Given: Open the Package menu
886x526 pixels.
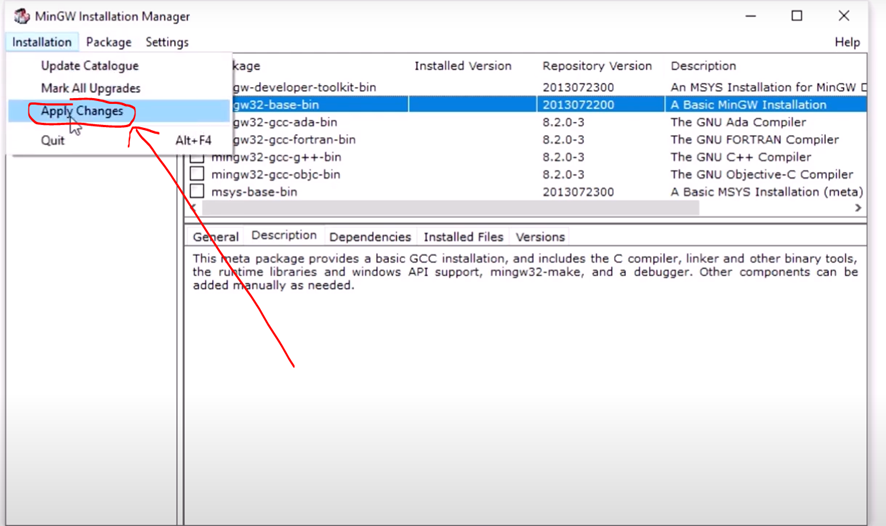Looking at the screenshot, I should (108, 42).
